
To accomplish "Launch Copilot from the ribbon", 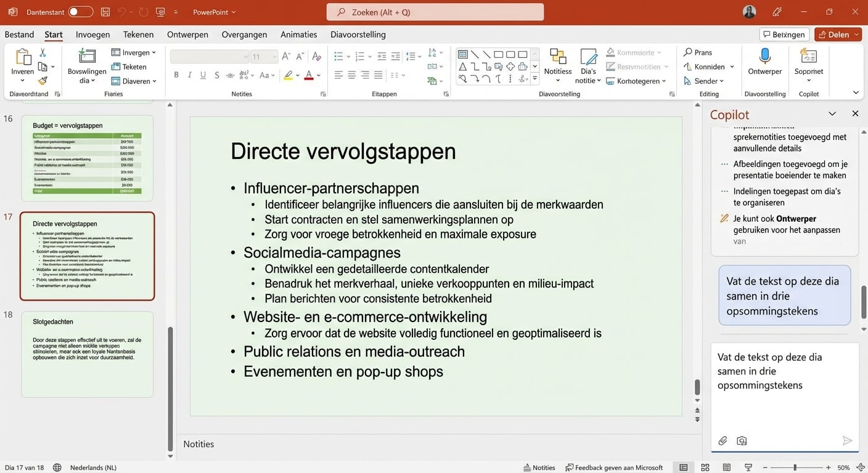I will [808, 64].
